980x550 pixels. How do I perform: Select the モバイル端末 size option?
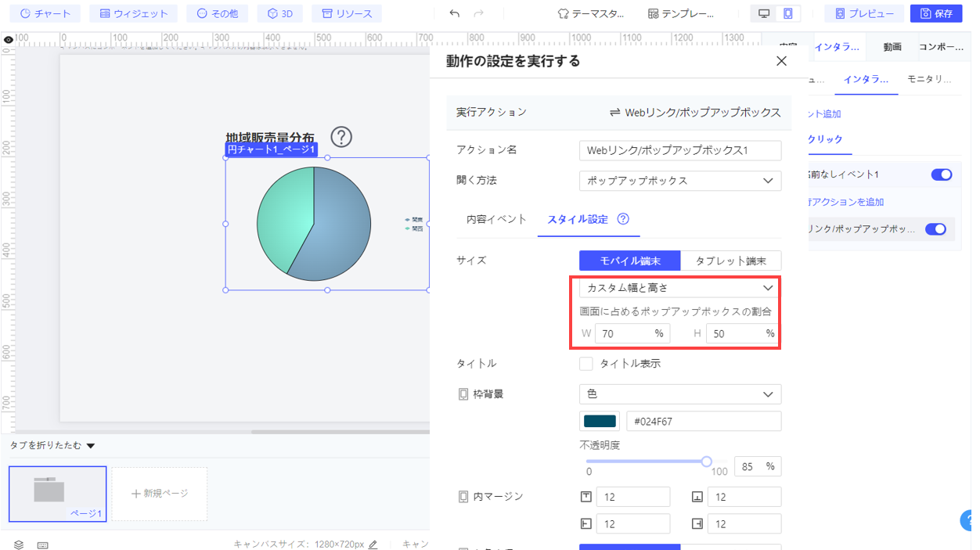630,261
